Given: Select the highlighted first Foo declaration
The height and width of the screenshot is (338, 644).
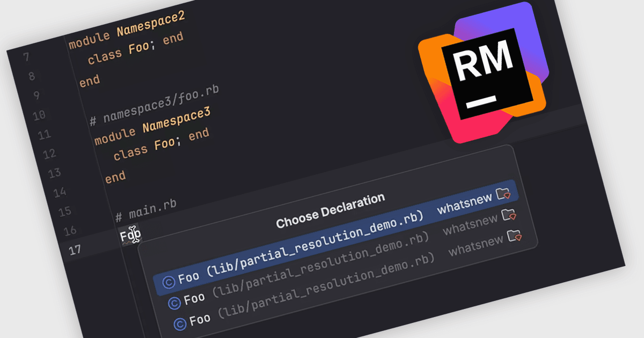Looking at the screenshot, I should pyautogui.click(x=335, y=237).
